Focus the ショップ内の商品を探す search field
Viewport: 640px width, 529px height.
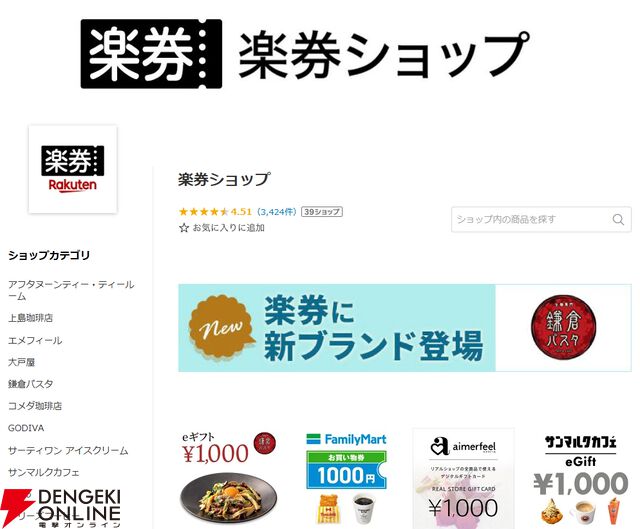541,220
